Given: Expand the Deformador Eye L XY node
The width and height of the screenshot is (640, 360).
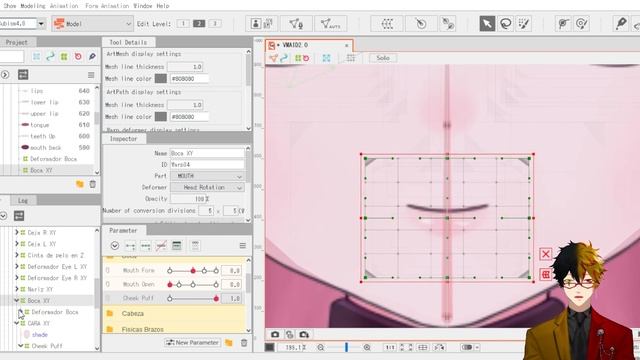Looking at the screenshot, I should pos(17,267).
